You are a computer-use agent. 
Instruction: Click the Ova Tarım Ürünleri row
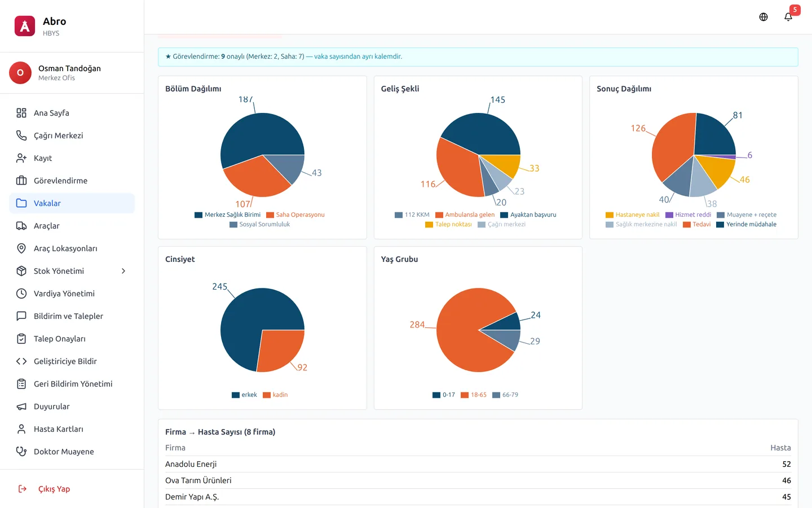coord(478,480)
